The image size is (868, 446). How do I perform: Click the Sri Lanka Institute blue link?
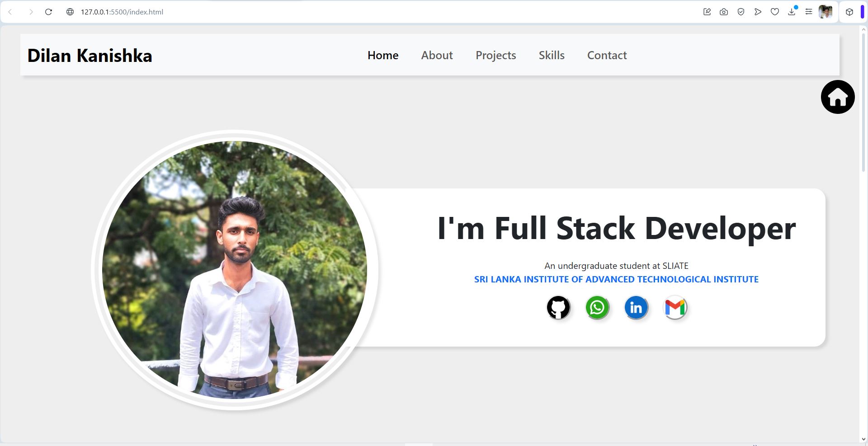(x=616, y=279)
